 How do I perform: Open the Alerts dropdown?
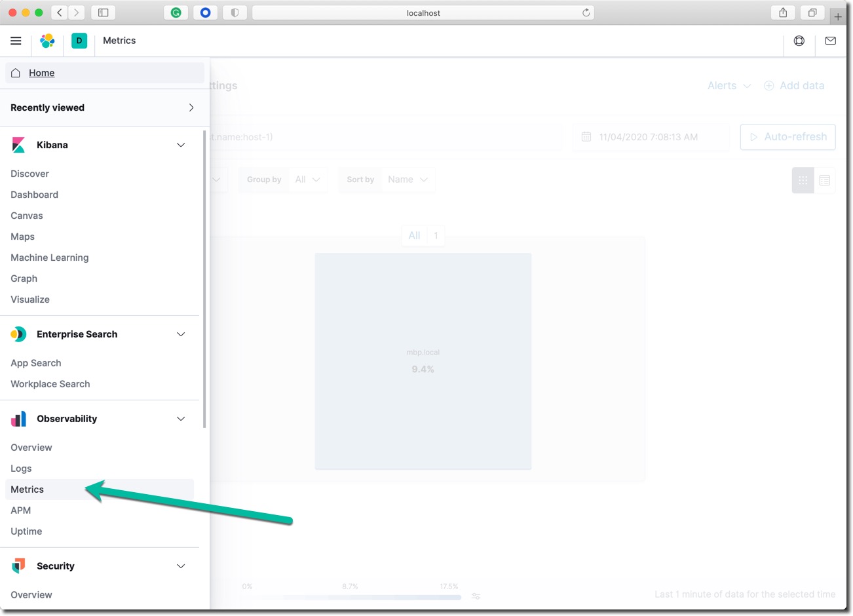(x=729, y=86)
